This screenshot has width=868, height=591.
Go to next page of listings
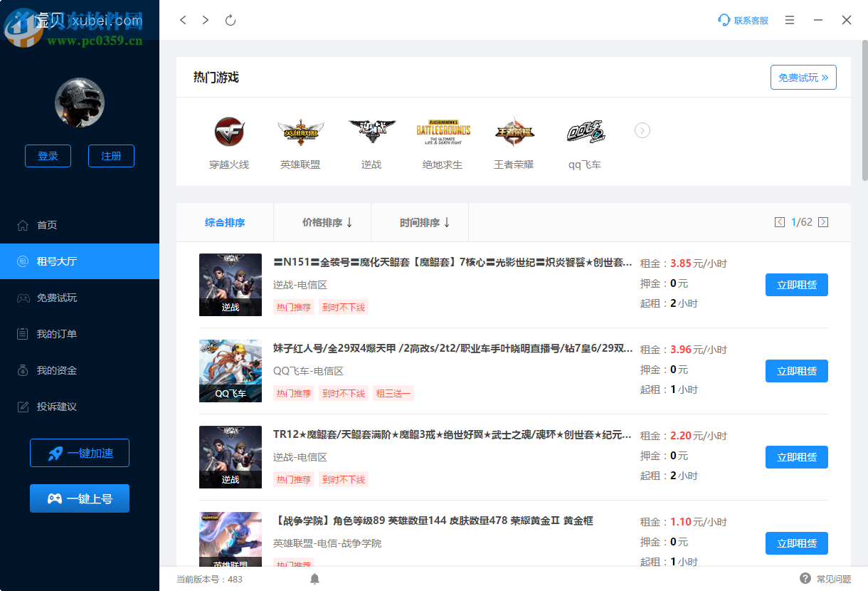[x=823, y=222]
